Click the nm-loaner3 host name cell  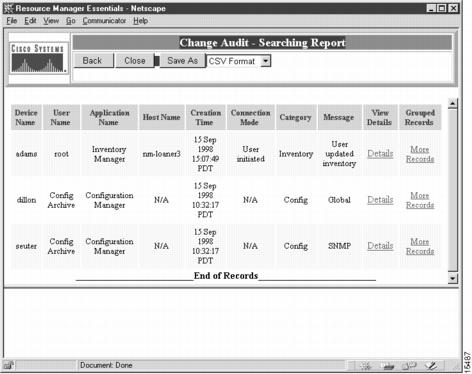coord(162,154)
